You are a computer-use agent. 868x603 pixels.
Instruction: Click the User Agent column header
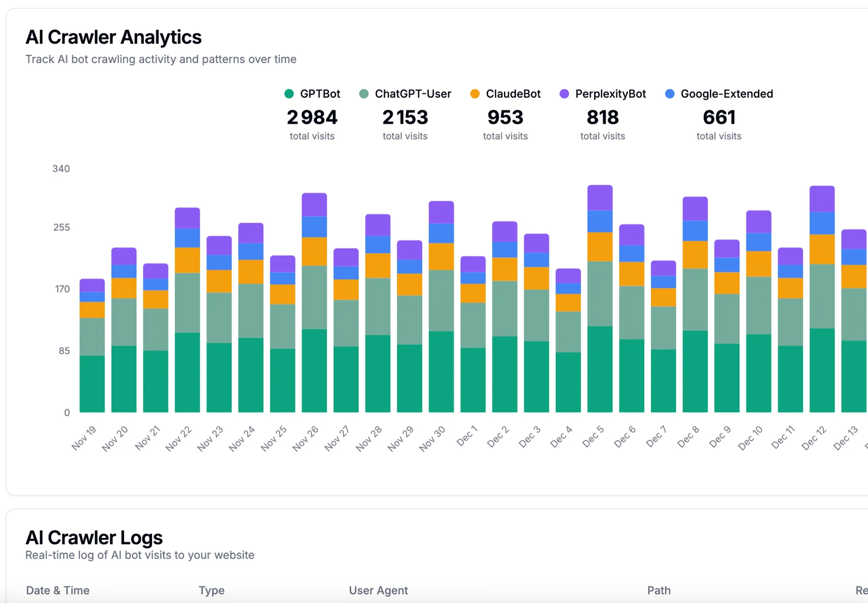(378, 590)
